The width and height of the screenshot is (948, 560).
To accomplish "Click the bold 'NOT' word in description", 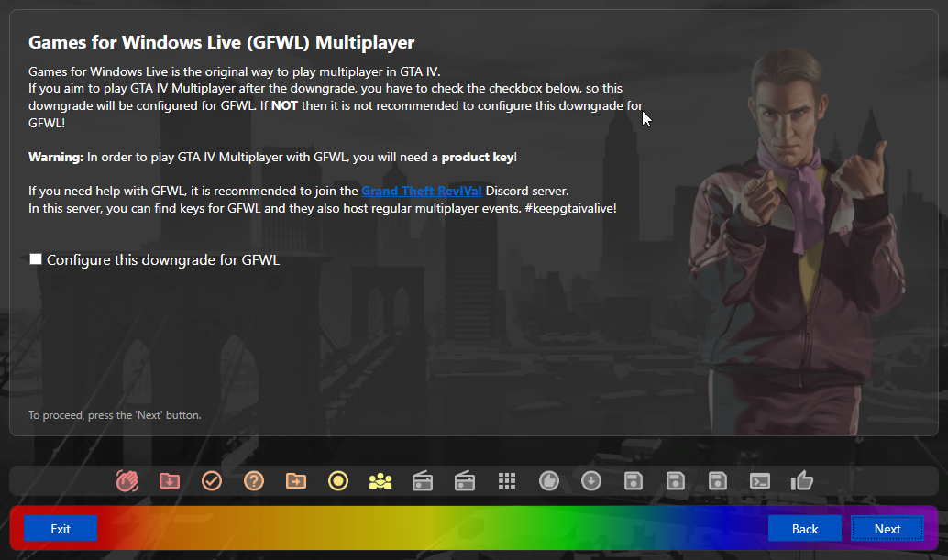I will (284, 105).
